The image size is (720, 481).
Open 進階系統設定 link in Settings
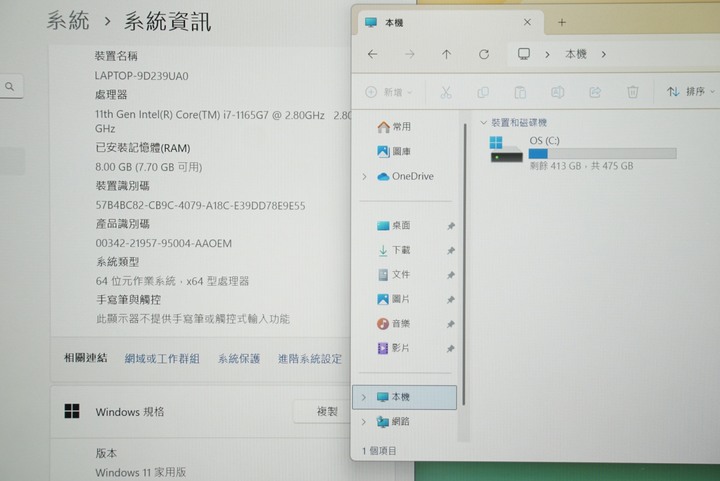310,359
